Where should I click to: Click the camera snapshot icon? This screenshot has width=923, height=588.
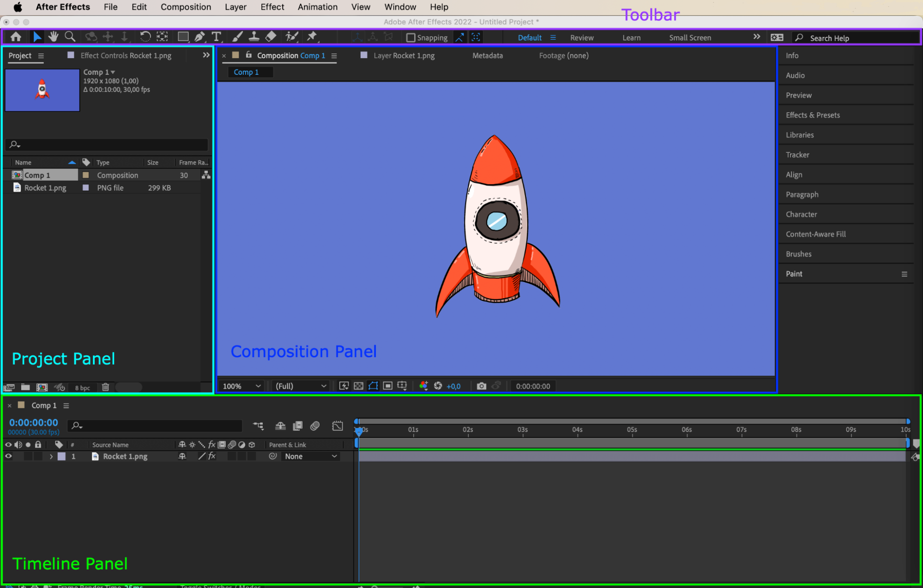[481, 386]
